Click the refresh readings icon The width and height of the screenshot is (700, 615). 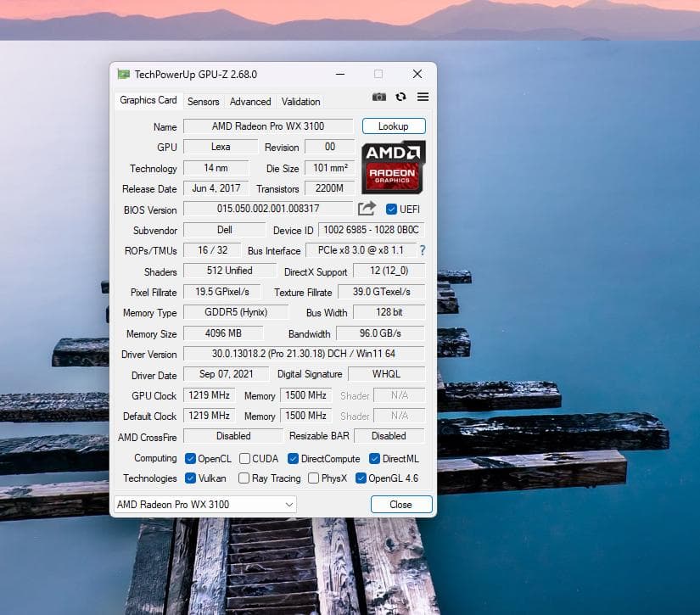tap(400, 97)
